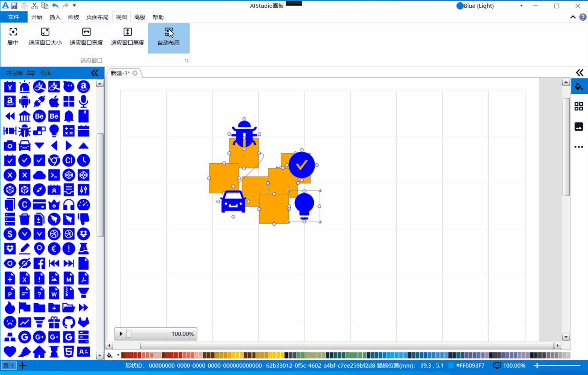Add a new page with plus button
The height and width of the screenshot is (375, 588).
pos(22,366)
